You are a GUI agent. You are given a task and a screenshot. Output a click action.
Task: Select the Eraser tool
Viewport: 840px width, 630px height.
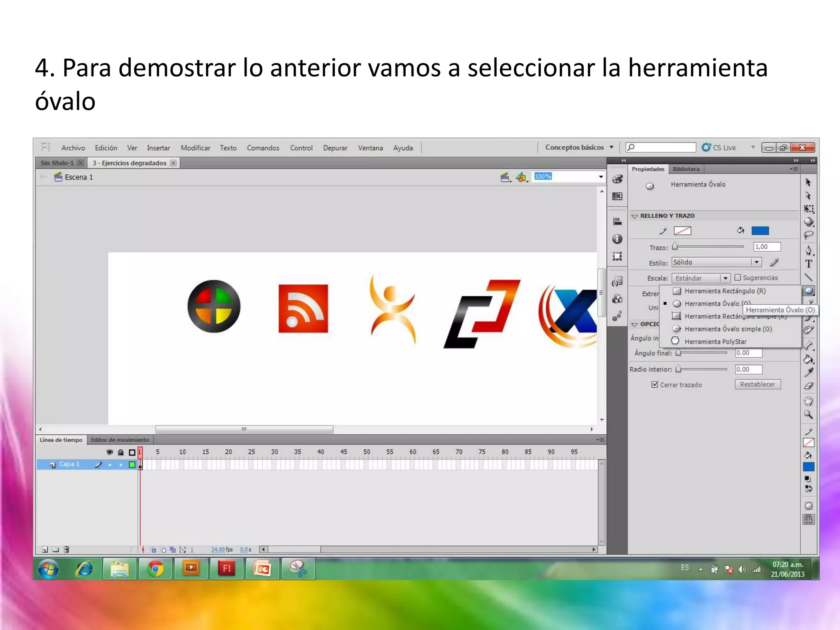point(809,386)
